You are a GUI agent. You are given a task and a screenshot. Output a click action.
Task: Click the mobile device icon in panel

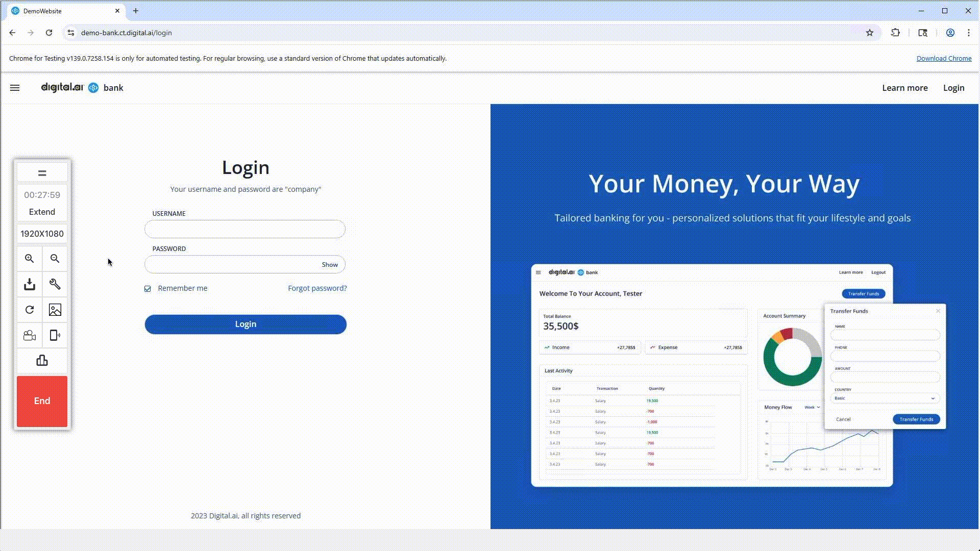[x=55, y=335]
